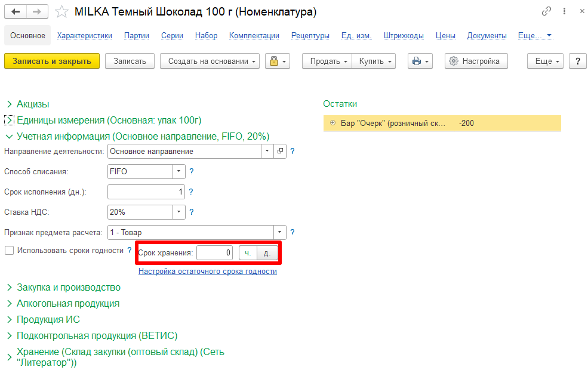Open the Способ списания FIFO dropdown

click(x=179, y=171)
